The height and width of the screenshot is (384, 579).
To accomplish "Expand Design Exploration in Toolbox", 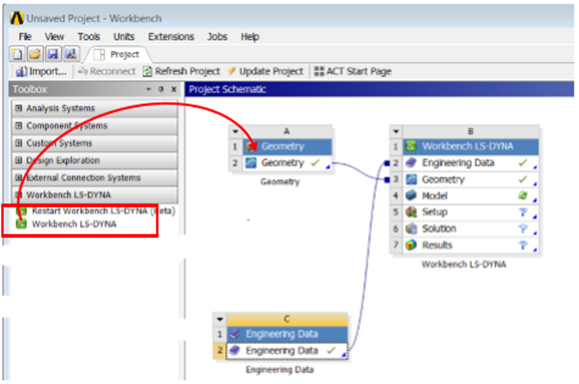I will coord(18,160).
